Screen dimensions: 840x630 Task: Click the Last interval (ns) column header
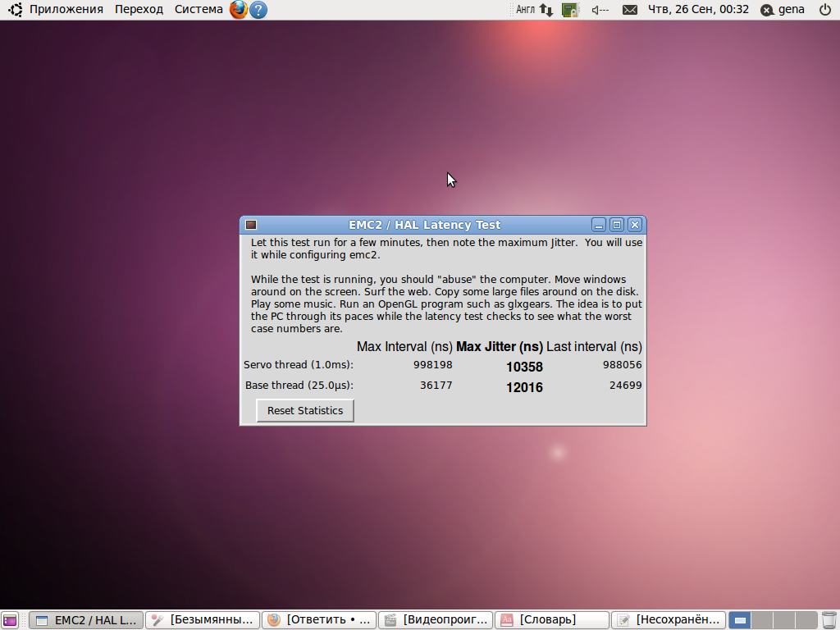tap(594, 347)
